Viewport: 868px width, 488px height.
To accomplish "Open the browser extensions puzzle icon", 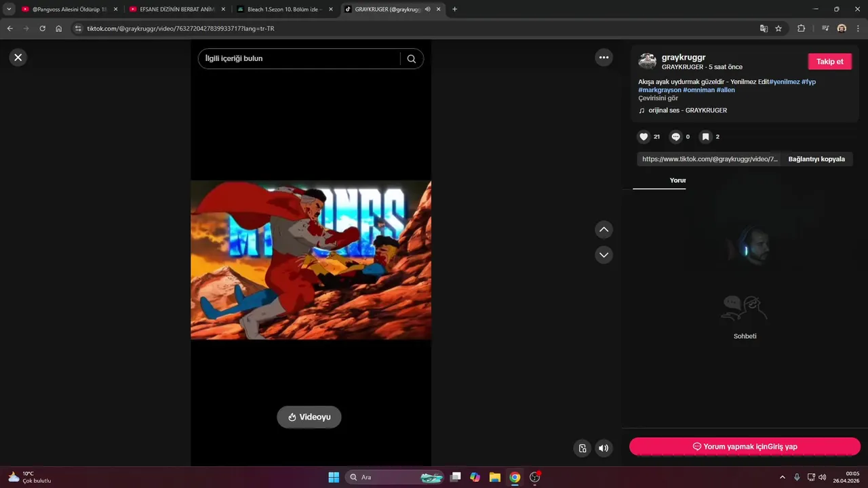I will point(801,28).
